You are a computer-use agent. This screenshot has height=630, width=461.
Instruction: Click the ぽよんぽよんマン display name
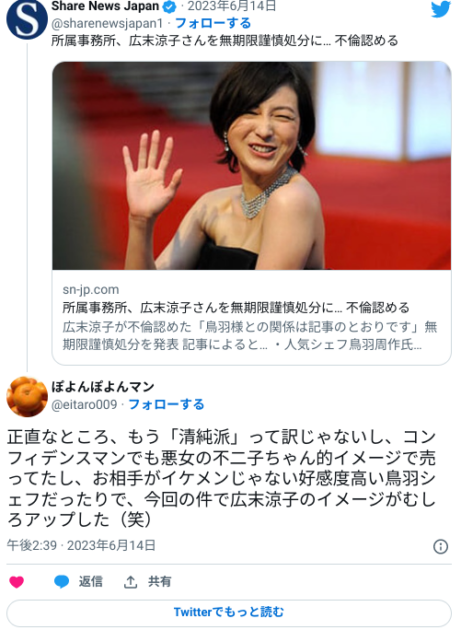103,387
